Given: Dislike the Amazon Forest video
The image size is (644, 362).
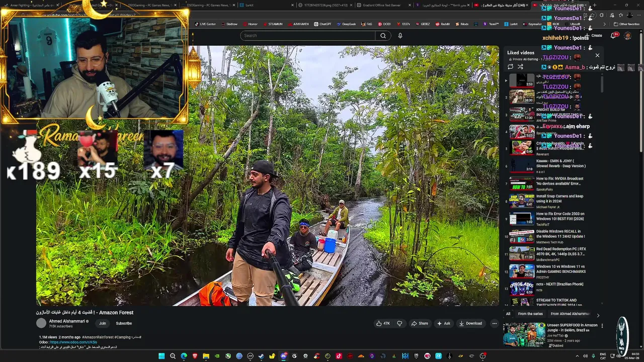Looking at the screenshot, I should (x=399, y=323).
